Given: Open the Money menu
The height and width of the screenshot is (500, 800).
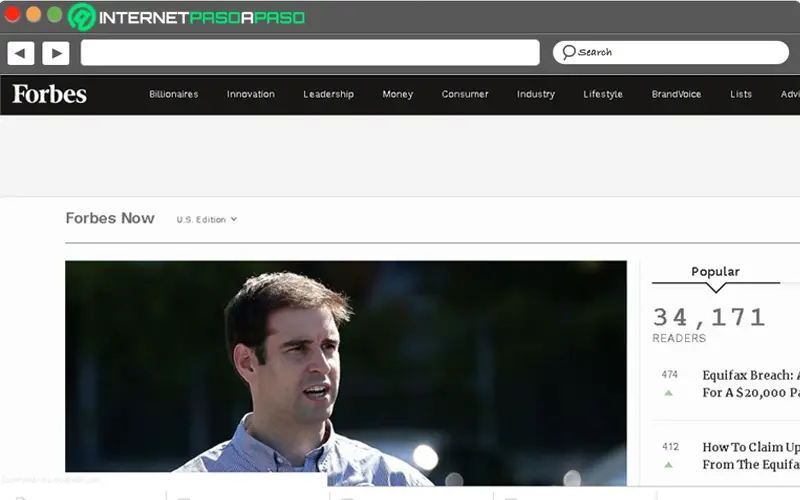Looking at the screenshot, I should point(397,94).
